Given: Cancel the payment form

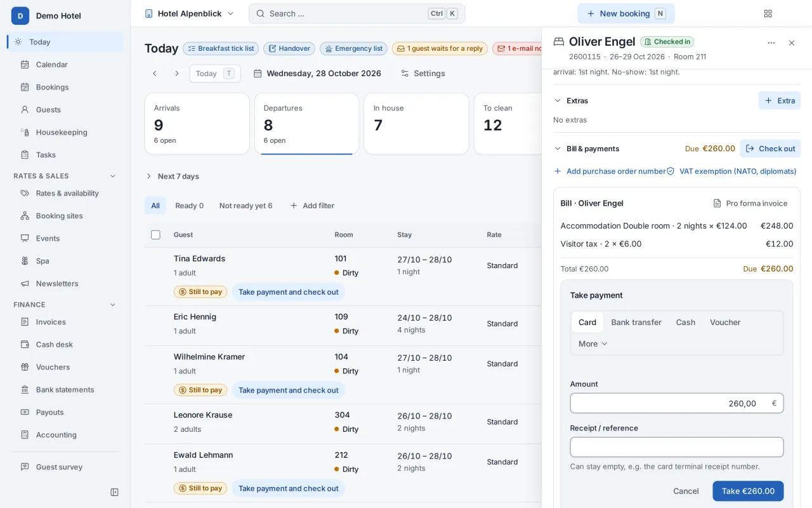Looking at the screenshot, I should [686, 491].
